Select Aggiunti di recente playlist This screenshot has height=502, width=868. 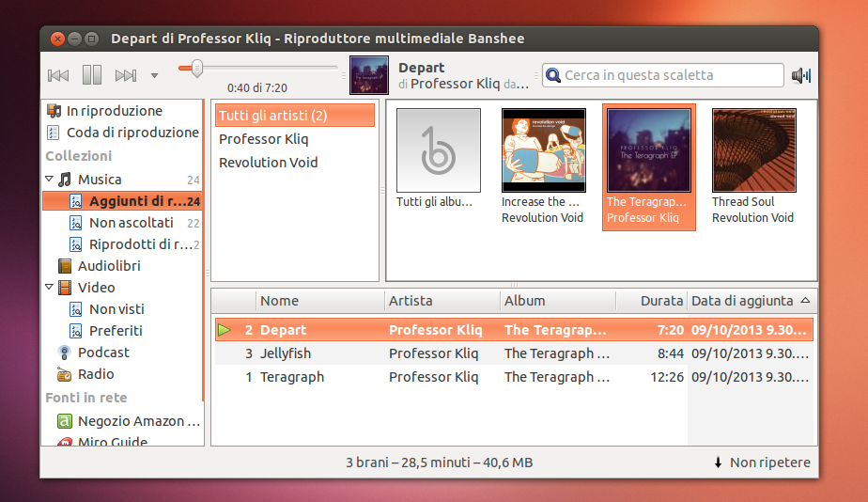[x=123, y=201]
